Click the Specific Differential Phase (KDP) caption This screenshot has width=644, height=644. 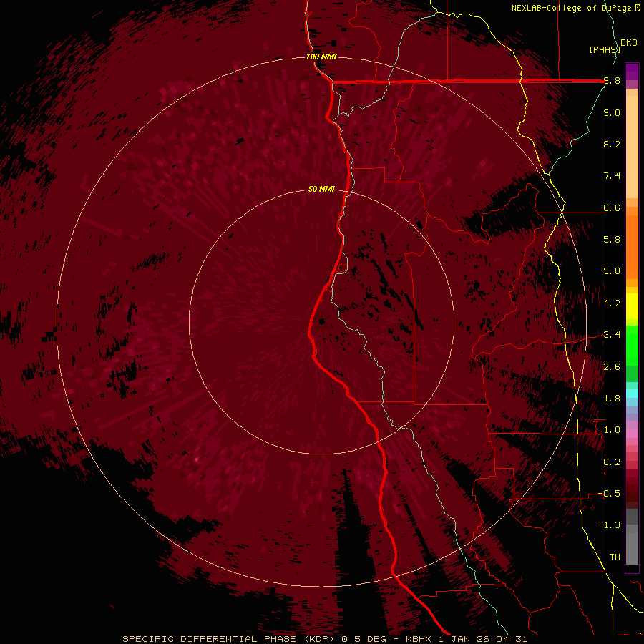[x=230, y=639]
